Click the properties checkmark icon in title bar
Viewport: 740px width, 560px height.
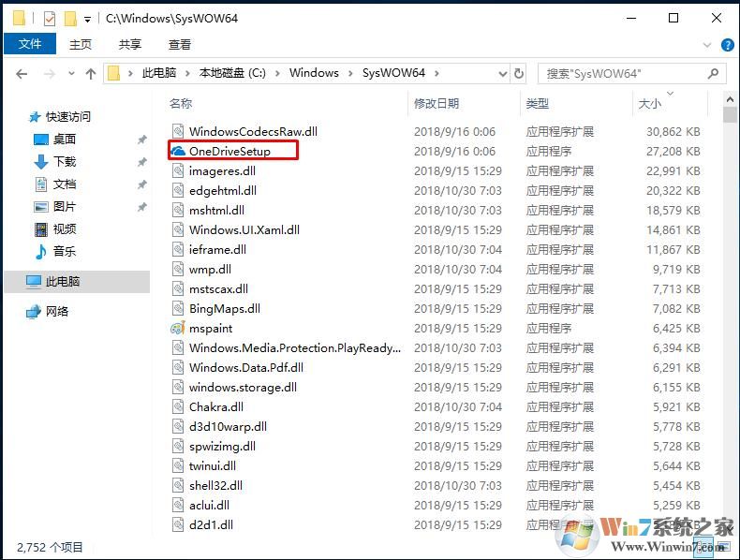tap(49, 19)
